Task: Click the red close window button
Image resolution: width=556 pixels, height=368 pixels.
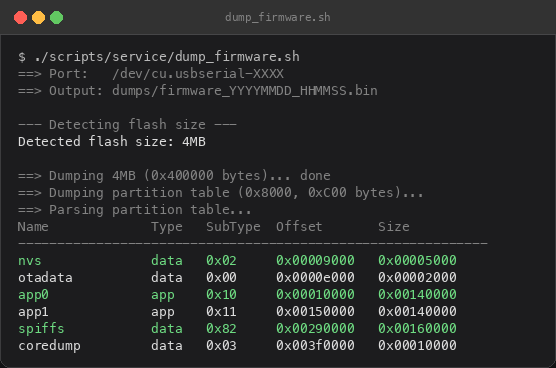Action: tap(20, 17)
